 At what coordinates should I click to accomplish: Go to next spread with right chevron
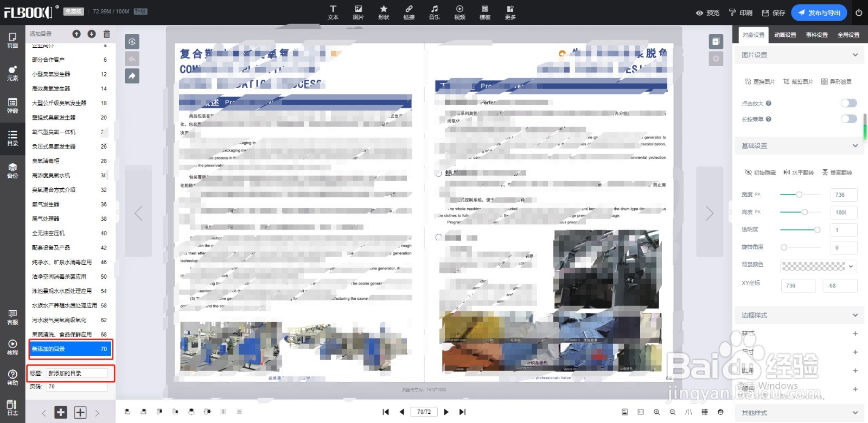pyautogui.click(x=710, y=213)
